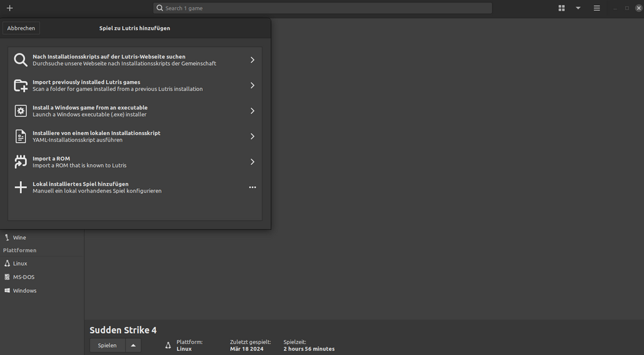644x355 pixels.
Task: Click the Wine glass icon in sidebar
Action: pos(7,238)
